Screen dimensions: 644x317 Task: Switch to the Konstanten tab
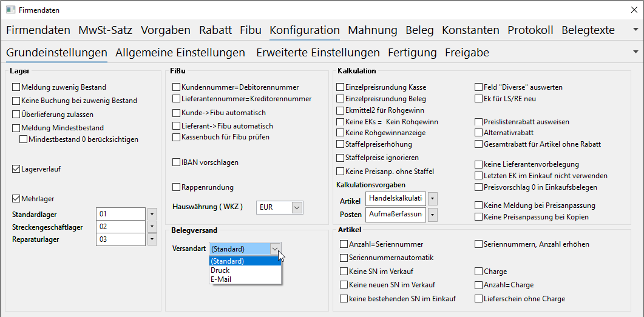[470, 30]
